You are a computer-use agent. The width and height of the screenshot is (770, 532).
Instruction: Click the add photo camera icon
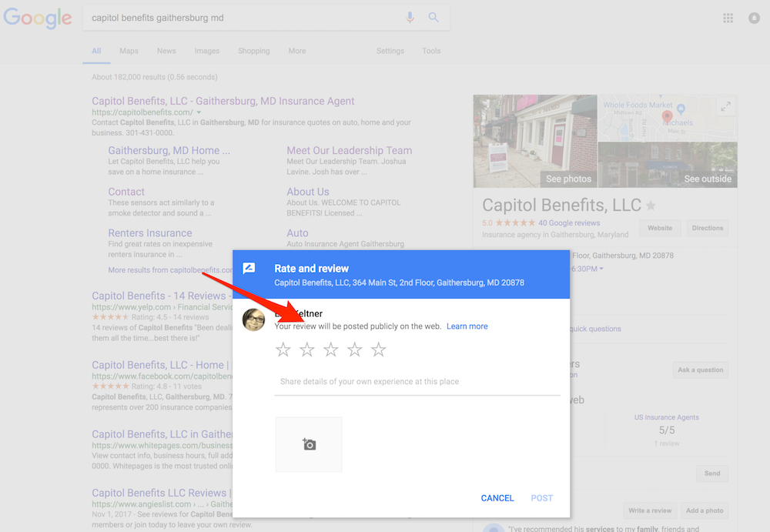point(309,444)
